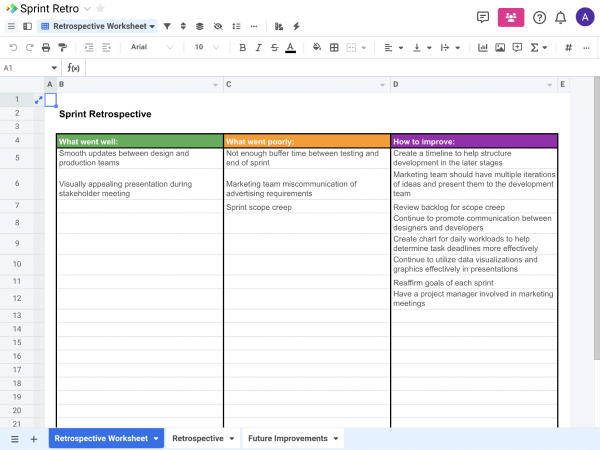Select the paint format tool
600x450 pixels.
tap(62, 47)
